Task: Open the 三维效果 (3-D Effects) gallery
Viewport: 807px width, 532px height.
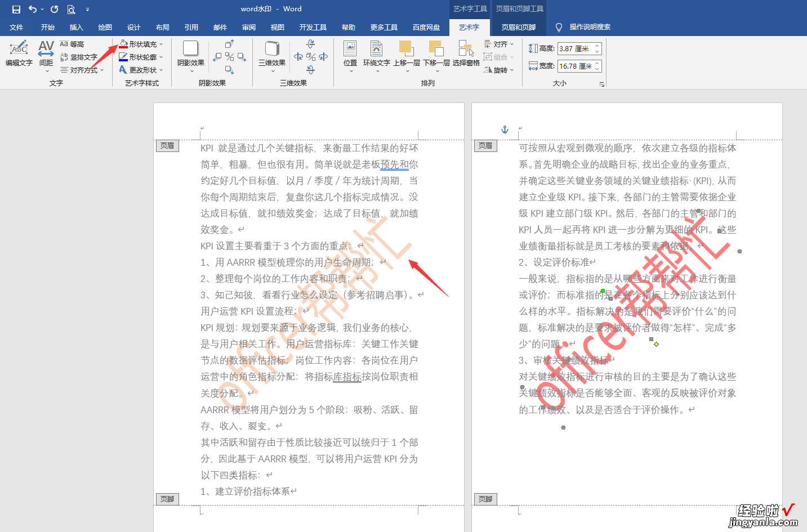Action: point(272,56)
